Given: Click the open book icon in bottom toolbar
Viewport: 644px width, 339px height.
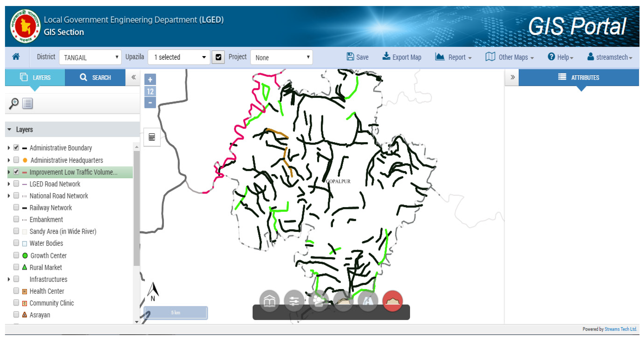Looking at the screenshot, I should pyautogui.click(x=269, y=301).
